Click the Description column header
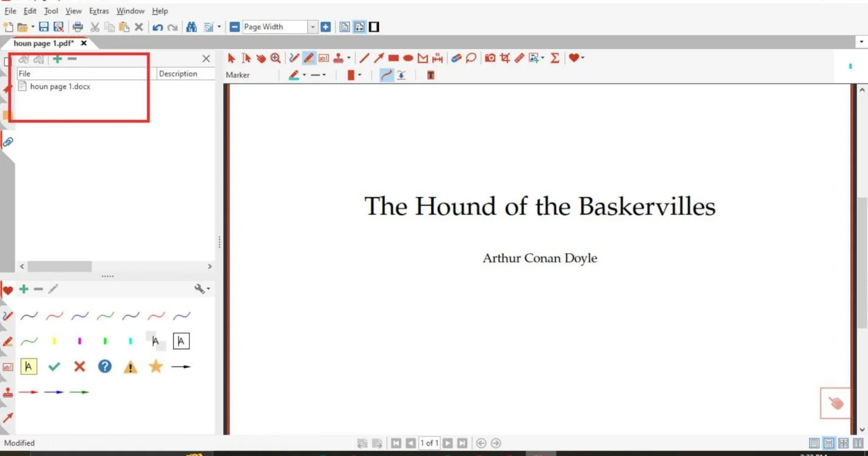 click(x=185, y=74)
